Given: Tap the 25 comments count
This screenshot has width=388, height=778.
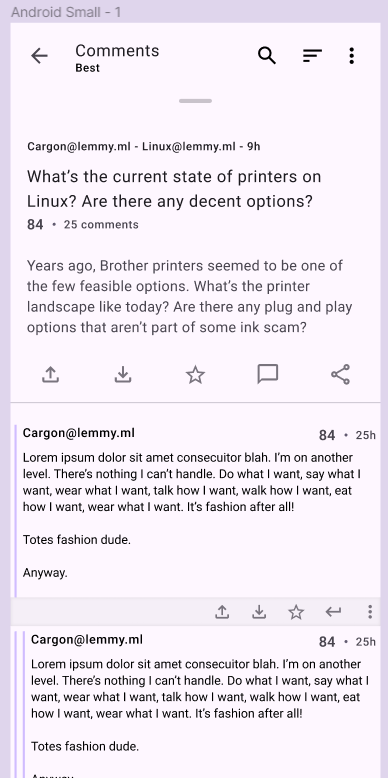Looking at the screenshot, I should coord(101,225).
